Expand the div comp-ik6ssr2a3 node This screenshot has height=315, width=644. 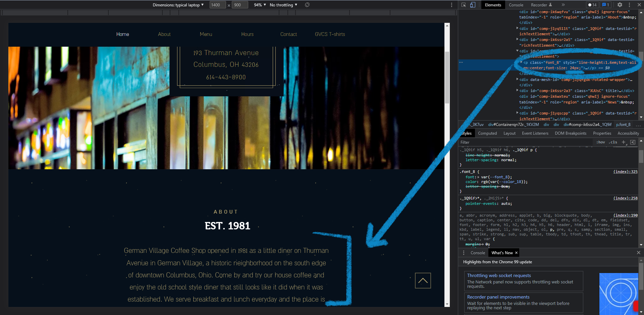tap(517, 90)
